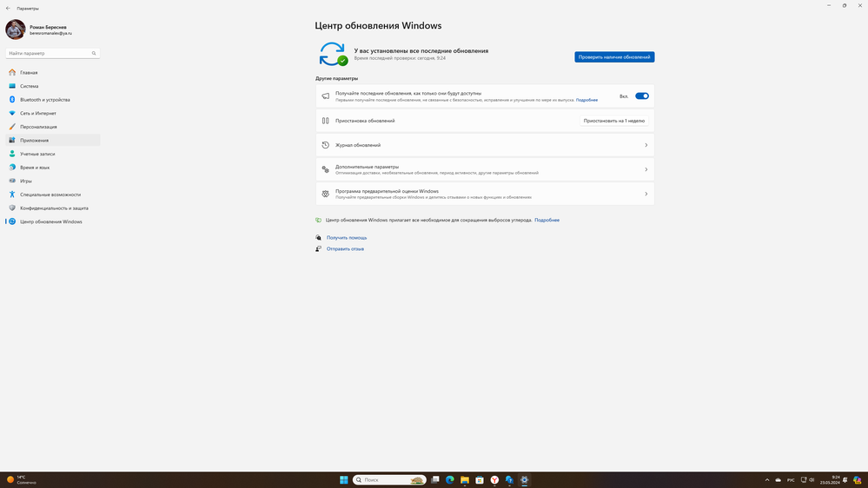Click the feedback icon beside Отправить отзыв
The height and width of the screenshot is (488, 868).
[x=318, y=249]
